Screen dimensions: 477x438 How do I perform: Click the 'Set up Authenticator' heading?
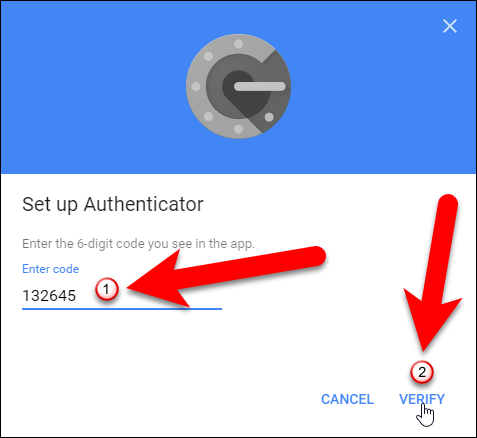113,204
